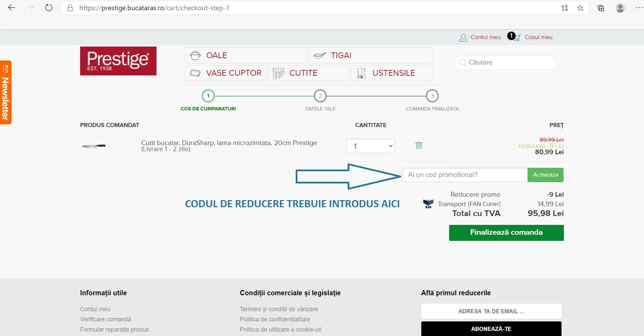Screen dimensions: 644x336
Task: Click the frying pan icon beside TIGAI
Action: (x=320, y=55)
